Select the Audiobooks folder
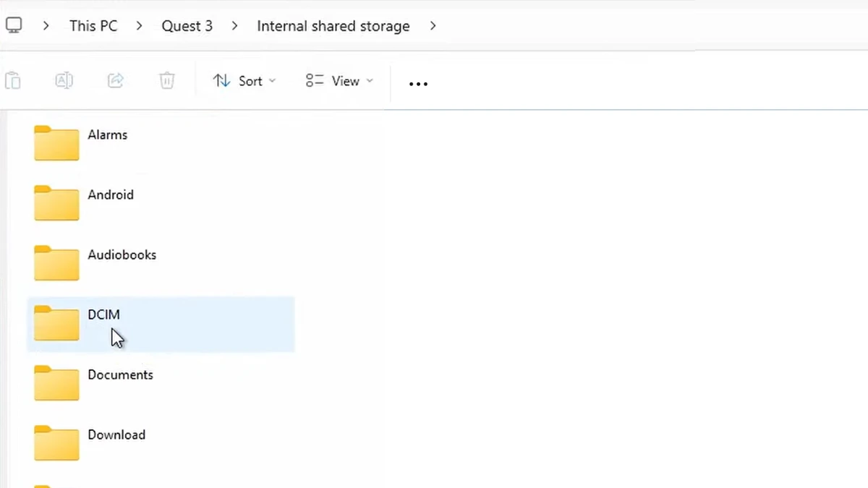Screen dimensions: 868x488 tap(122, 255)
